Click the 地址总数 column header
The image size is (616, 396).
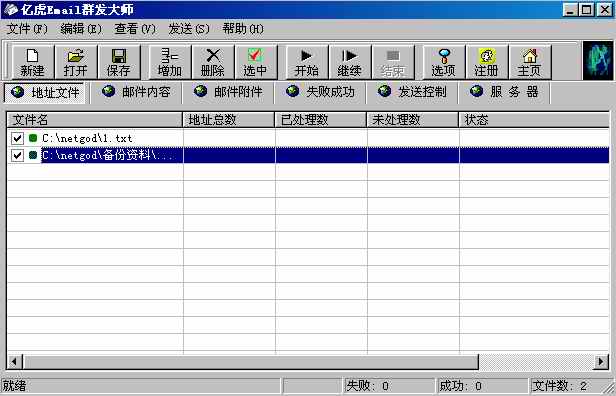[229, 120]
